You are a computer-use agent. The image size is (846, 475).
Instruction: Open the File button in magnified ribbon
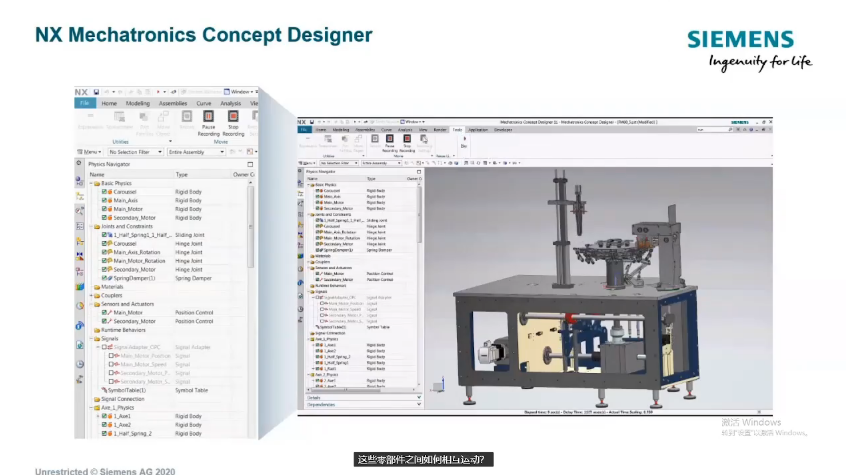[x=85, y=103]
